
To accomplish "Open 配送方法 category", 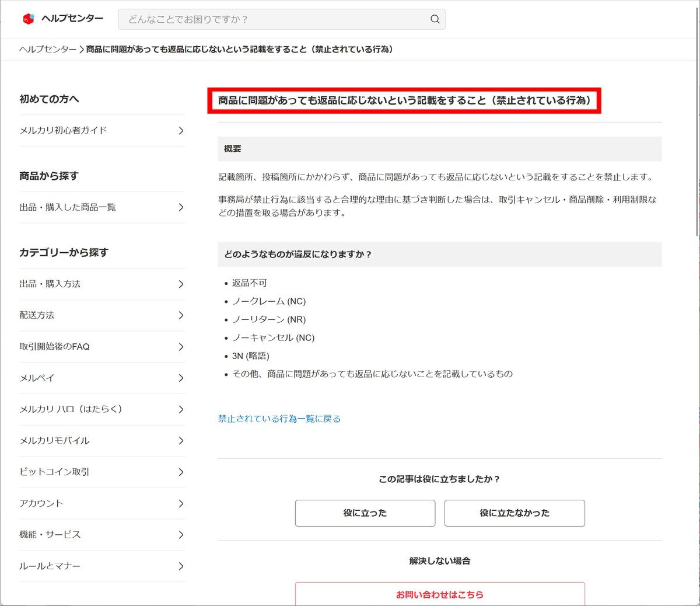I will (102, 315).
